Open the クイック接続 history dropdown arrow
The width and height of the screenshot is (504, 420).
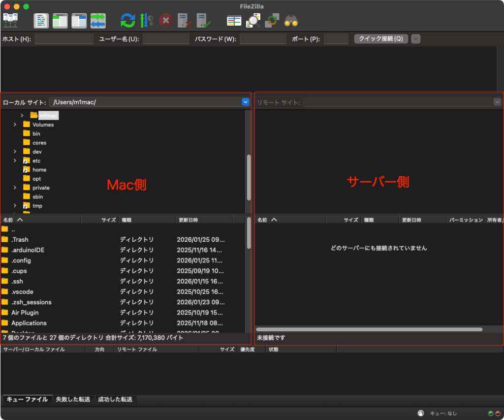coord(416,39)
